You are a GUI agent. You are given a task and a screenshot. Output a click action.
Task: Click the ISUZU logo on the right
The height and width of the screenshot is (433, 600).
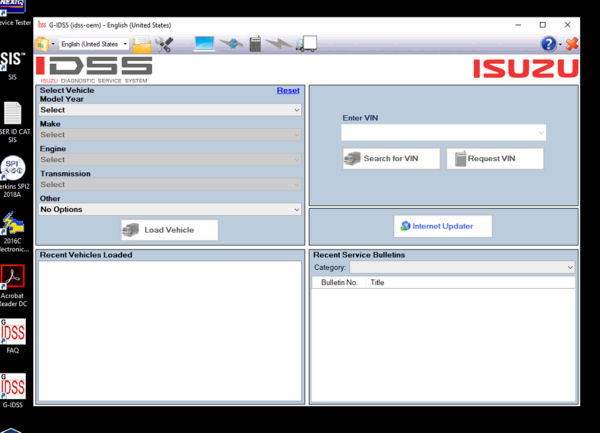point(525,68)
